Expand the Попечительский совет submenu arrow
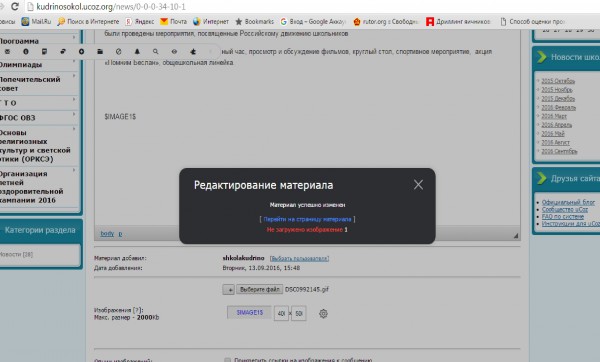 coord(74,76)
